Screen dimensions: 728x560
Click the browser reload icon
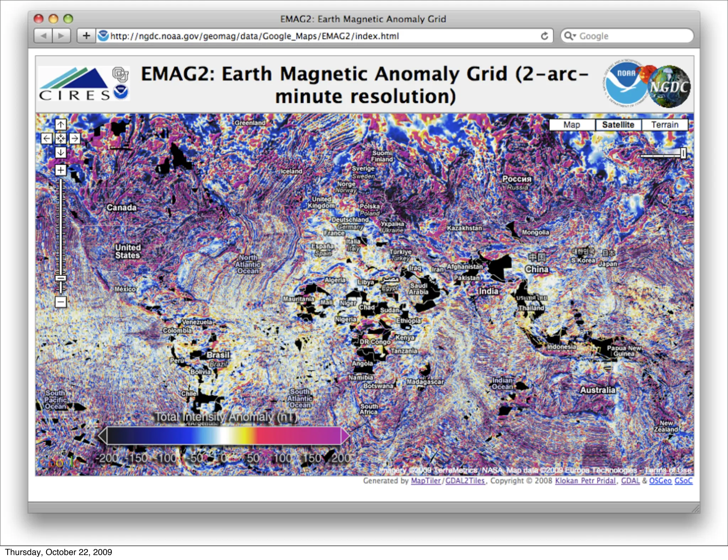(544, 36)
